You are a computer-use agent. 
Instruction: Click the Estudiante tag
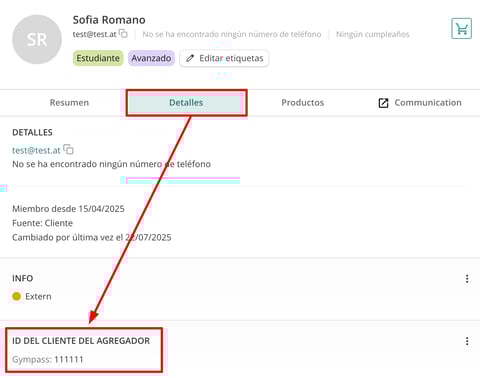point(98,58)
